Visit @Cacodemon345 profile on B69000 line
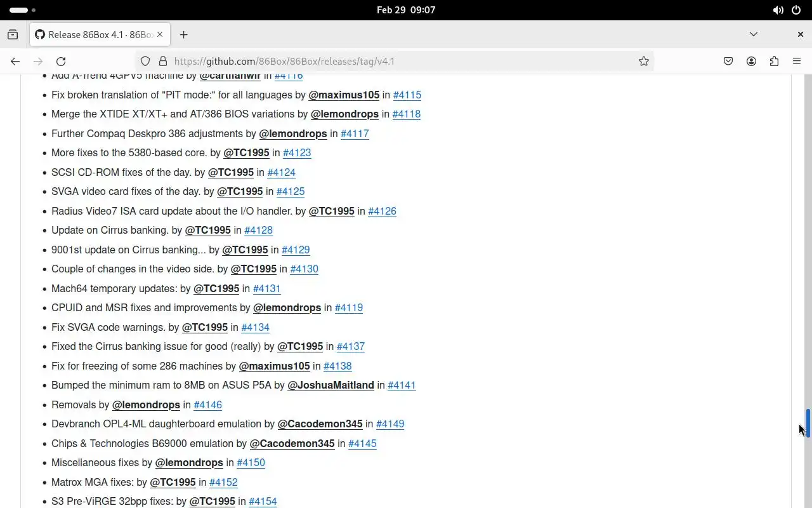 pos(292,443)
